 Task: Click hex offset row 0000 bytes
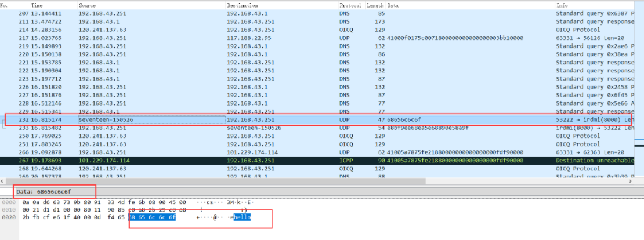105,203
